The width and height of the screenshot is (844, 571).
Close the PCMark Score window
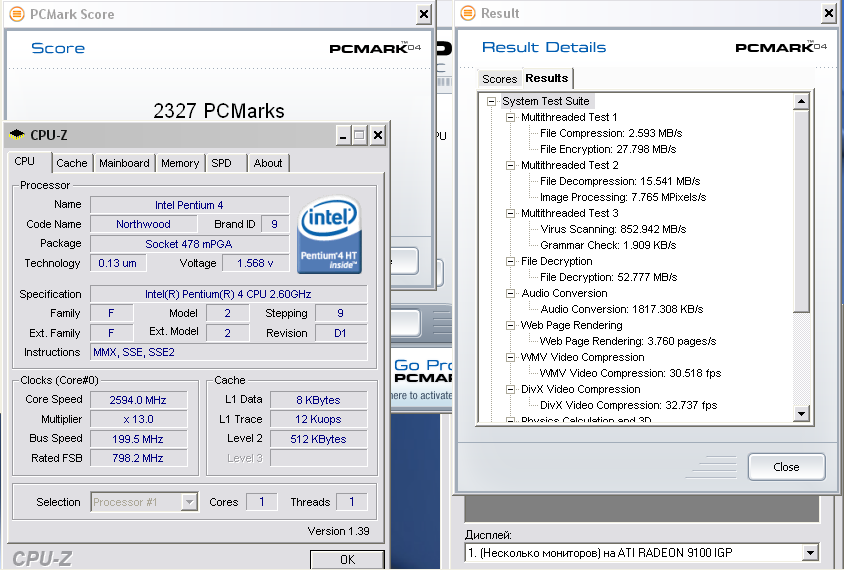coord(424,15)
